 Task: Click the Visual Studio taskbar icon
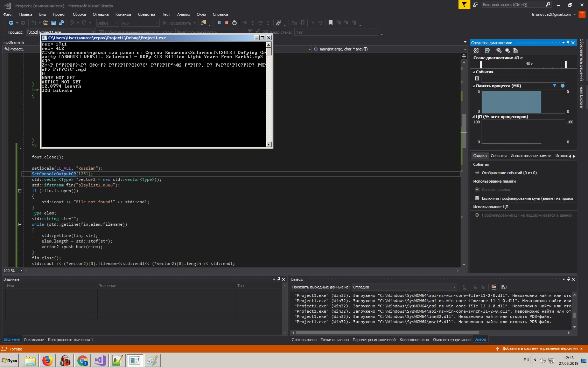click(x=100, y=360)
